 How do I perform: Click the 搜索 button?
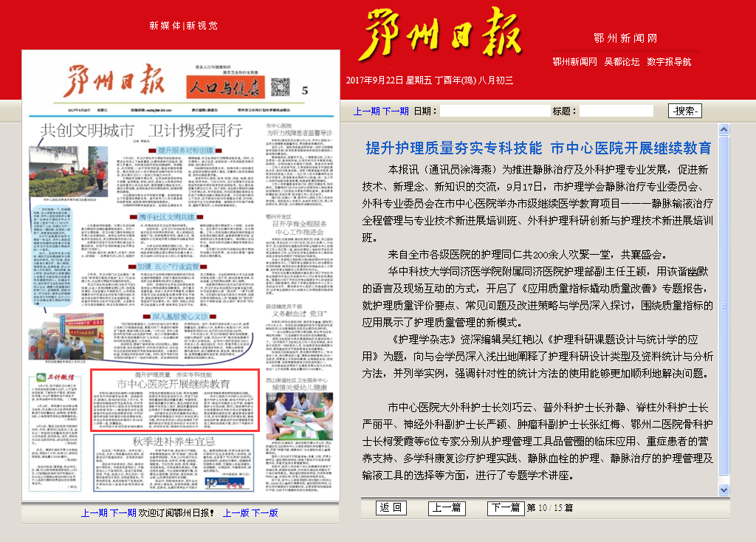pos(685,111)
